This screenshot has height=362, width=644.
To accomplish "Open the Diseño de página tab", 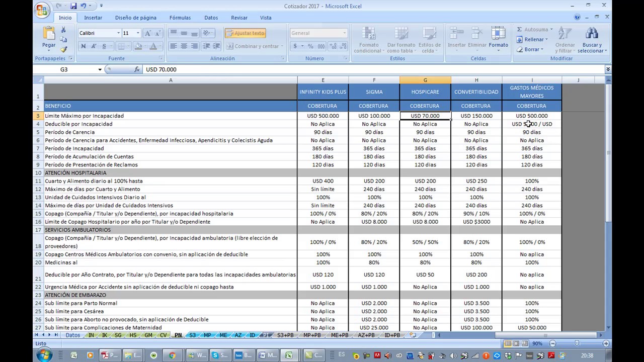I will pyautogui.click(x=135, y=18).
